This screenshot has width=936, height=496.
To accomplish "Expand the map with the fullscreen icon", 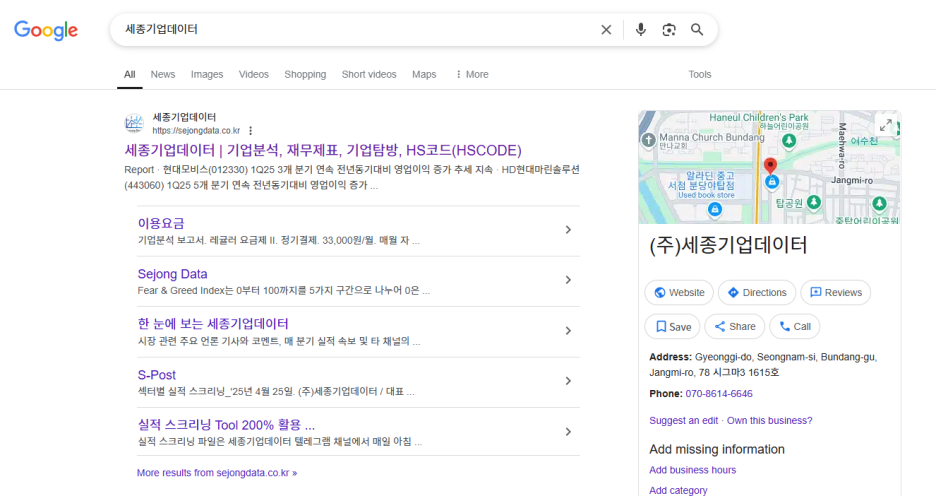I will (x=886, y=125).
